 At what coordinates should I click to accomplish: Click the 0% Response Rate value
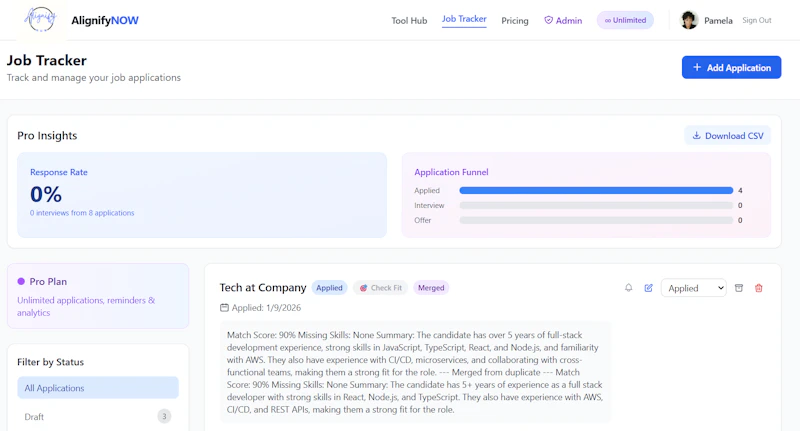(46, 194)
